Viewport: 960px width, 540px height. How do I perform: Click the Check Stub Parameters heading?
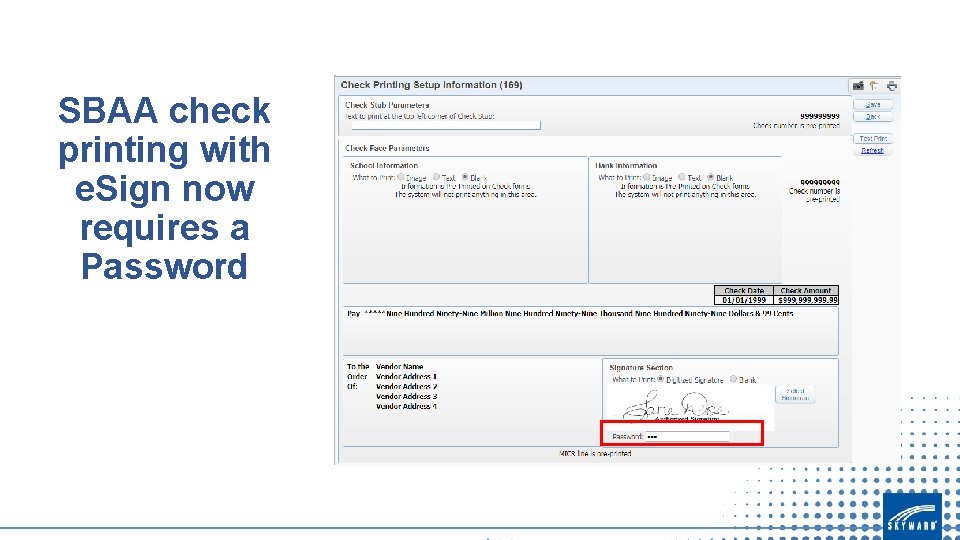pyautogui.click(x=387, y=105)
